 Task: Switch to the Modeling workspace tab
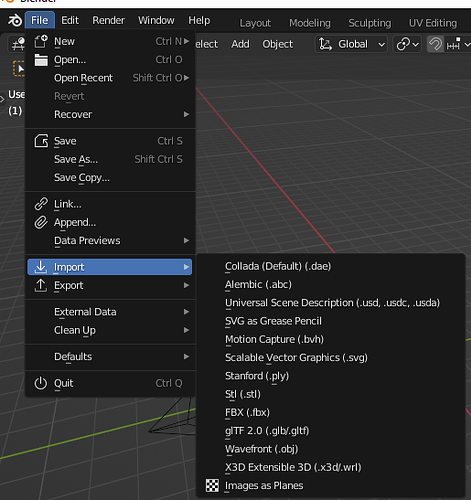pos(310,23)
